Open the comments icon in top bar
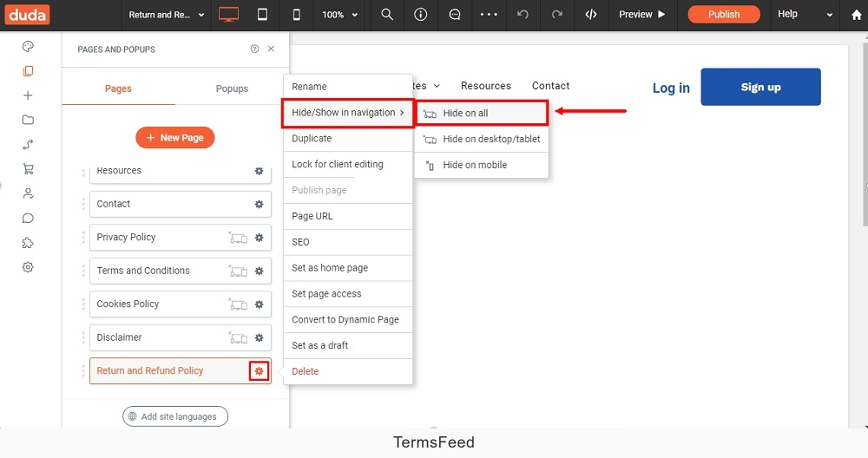 [455, 15]
